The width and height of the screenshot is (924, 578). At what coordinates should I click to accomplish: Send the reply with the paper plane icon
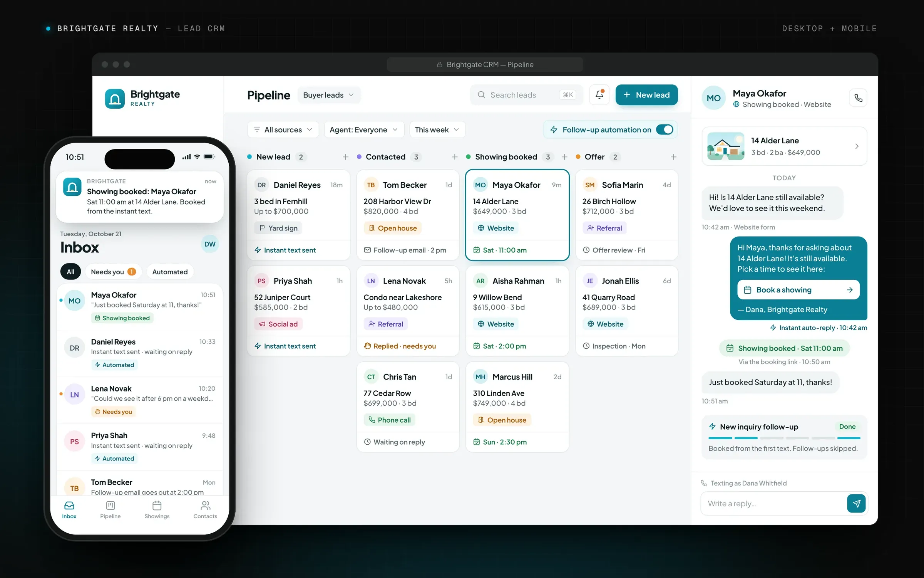coord(856,503)
